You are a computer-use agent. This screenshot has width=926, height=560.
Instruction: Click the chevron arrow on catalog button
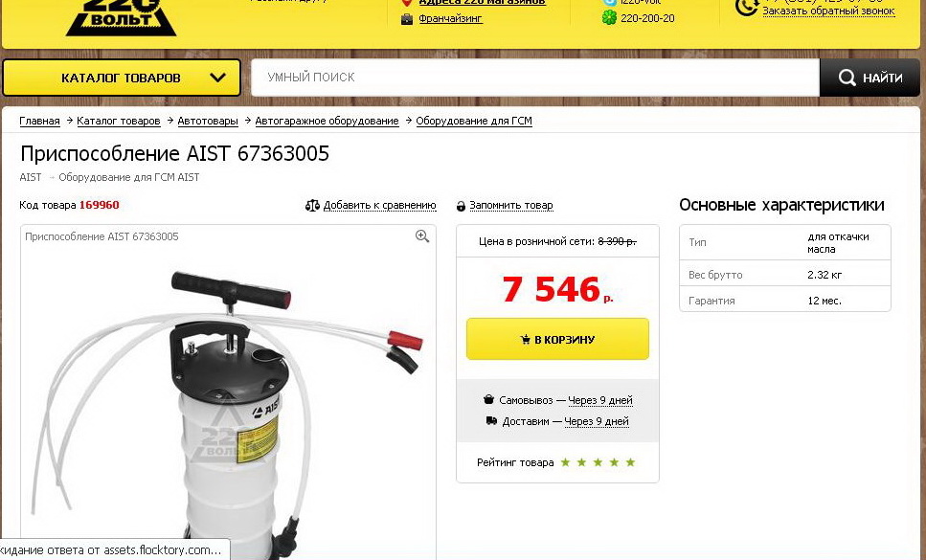(x=217, y=78)
